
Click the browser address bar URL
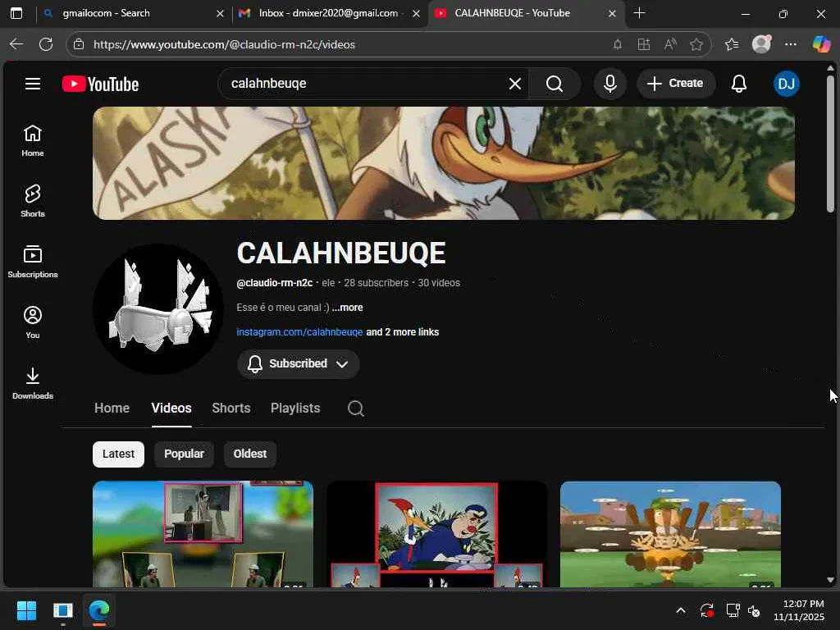tap(224, 44)
